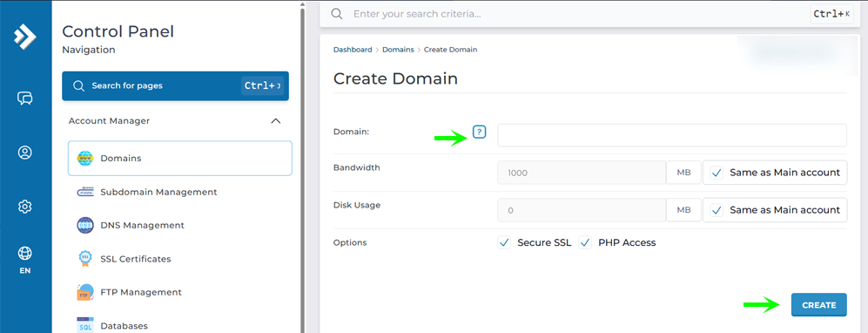Click the SSL Certificates badge icon
Screen dimensions: 868x333
pos(85,259)
